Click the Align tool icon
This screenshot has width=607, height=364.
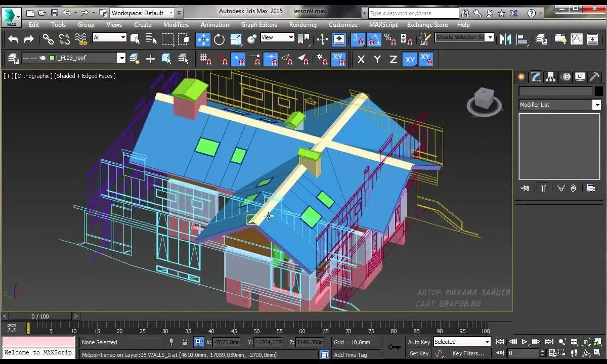(x=523, y=39)
